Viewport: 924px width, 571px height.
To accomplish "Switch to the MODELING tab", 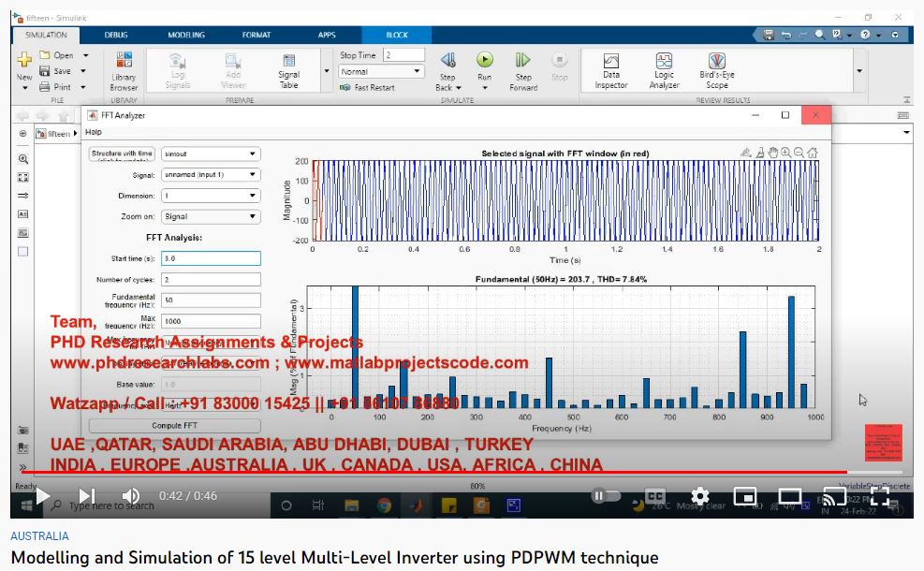I will (x=186, y=35).
